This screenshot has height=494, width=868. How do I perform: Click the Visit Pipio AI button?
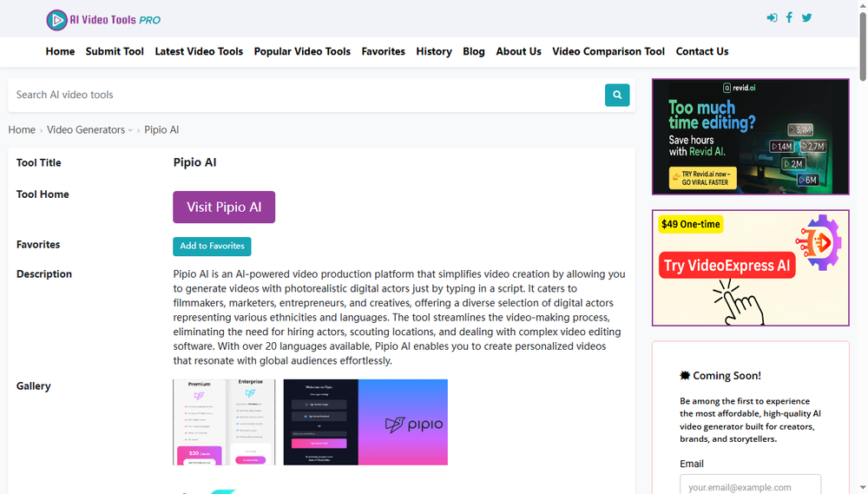[x=224, y=207]
